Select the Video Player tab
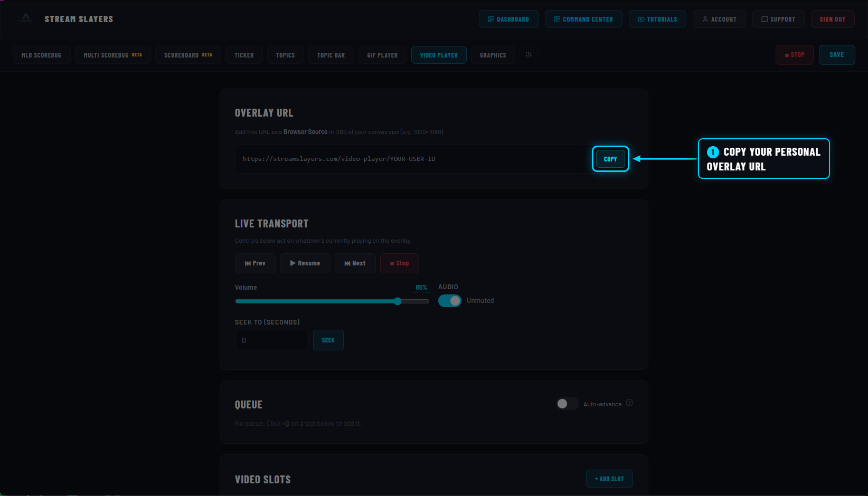The width and height of the screenshot is (868, 496). (x=439, y=55)
